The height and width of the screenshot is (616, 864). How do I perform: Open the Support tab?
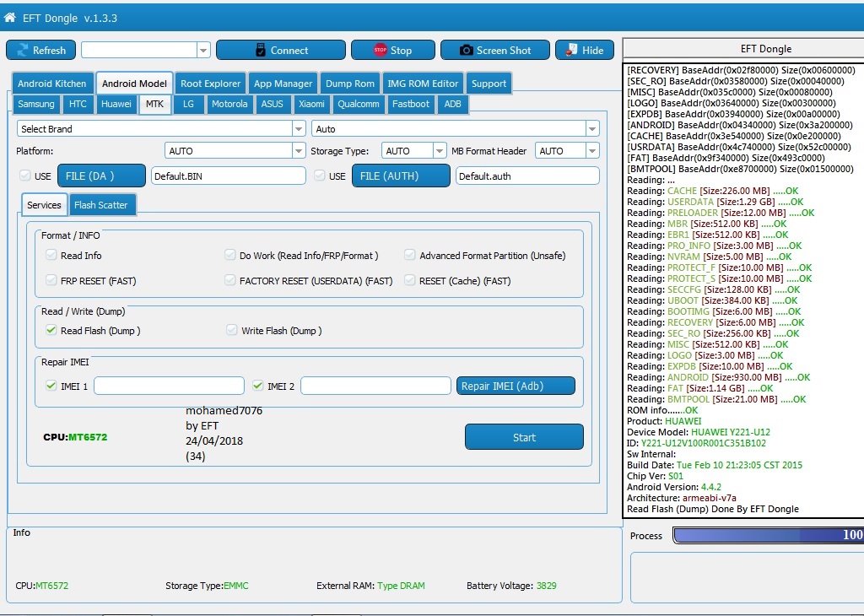[x=489, y=84]
